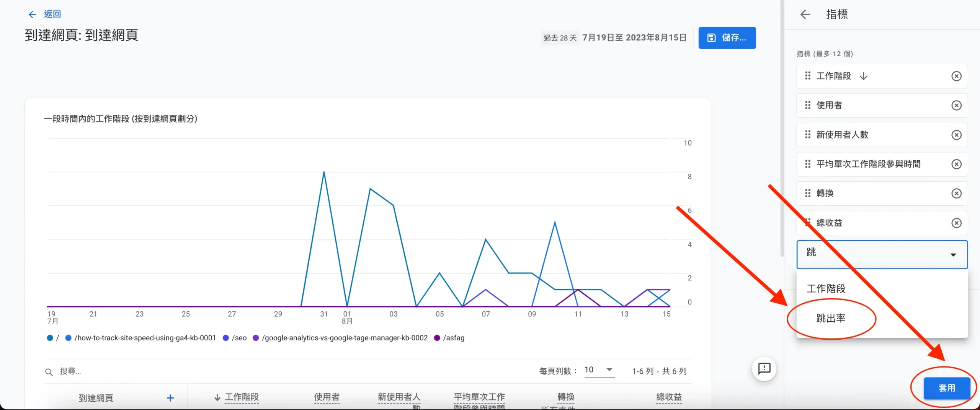Click the 使用者 metric row in panel

882,106
